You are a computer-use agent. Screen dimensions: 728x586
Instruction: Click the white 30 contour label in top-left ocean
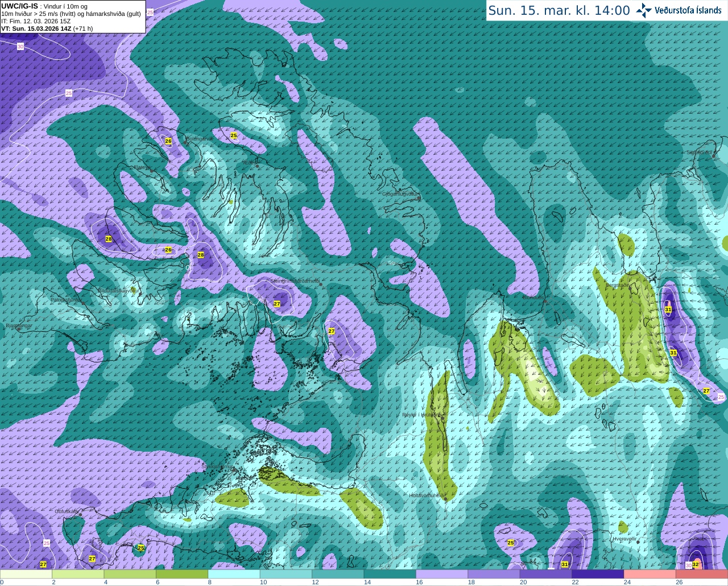pos(20,47)
